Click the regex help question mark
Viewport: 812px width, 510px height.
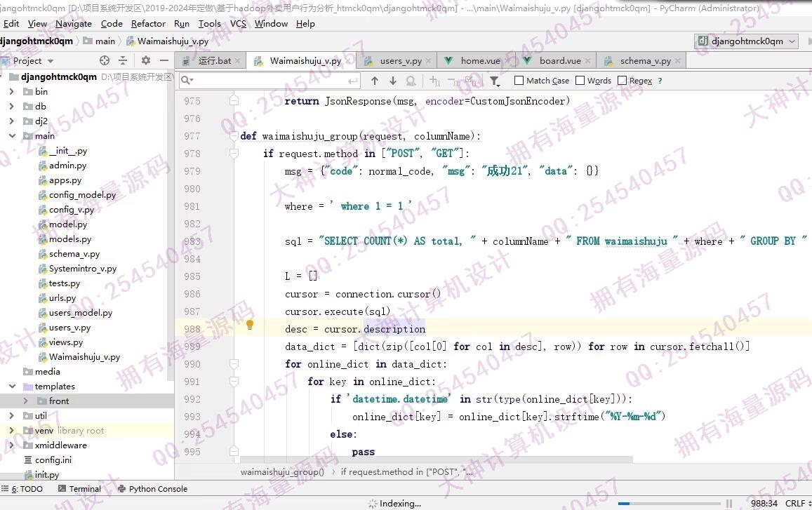point(660,81)
